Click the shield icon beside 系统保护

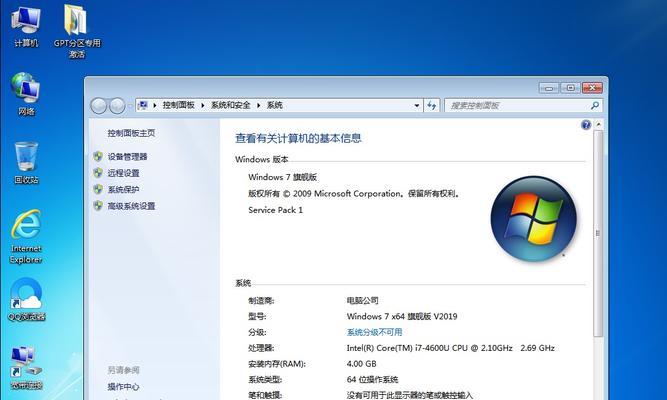click(x=98, y=189)
